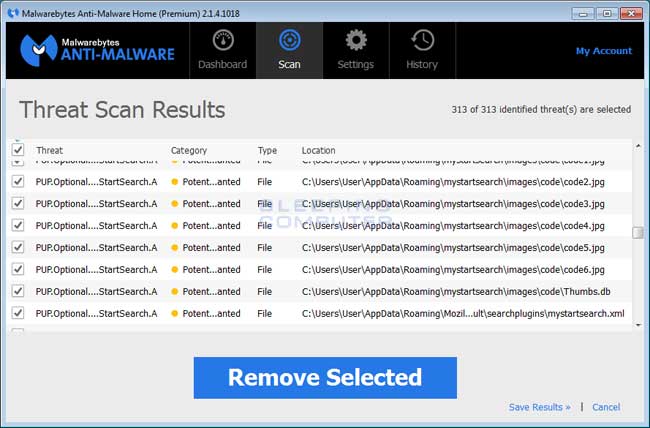
Task: Uncheck the code4.jpg threat checkbox
Action: coord(18,225)
